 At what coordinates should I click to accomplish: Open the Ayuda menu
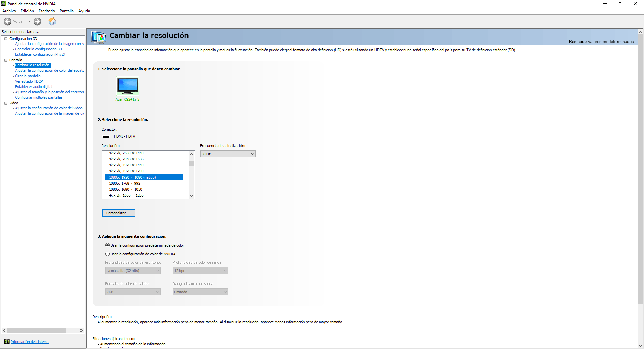coord(84,11)
